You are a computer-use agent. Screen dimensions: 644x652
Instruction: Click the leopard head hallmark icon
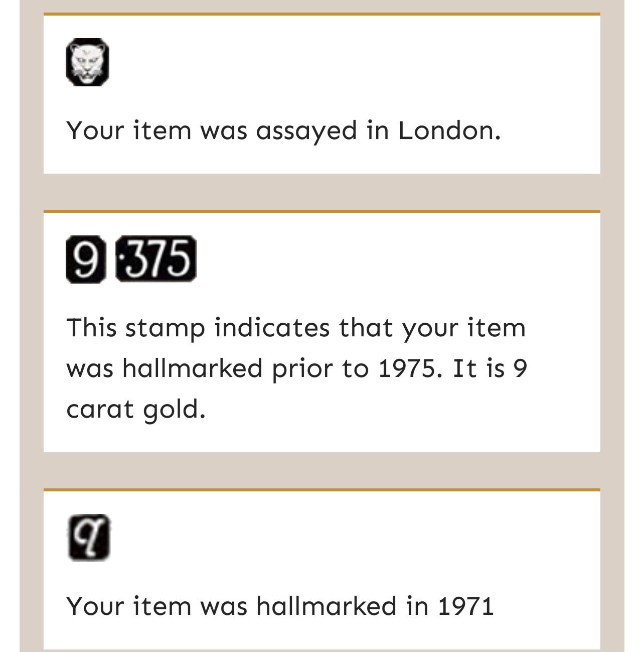coord(88,62)
